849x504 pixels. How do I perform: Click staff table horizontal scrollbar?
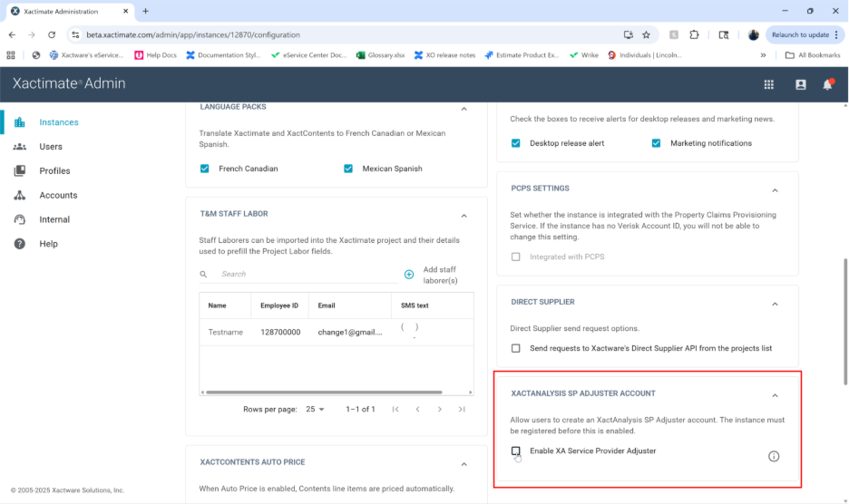(x=324, y=393)
